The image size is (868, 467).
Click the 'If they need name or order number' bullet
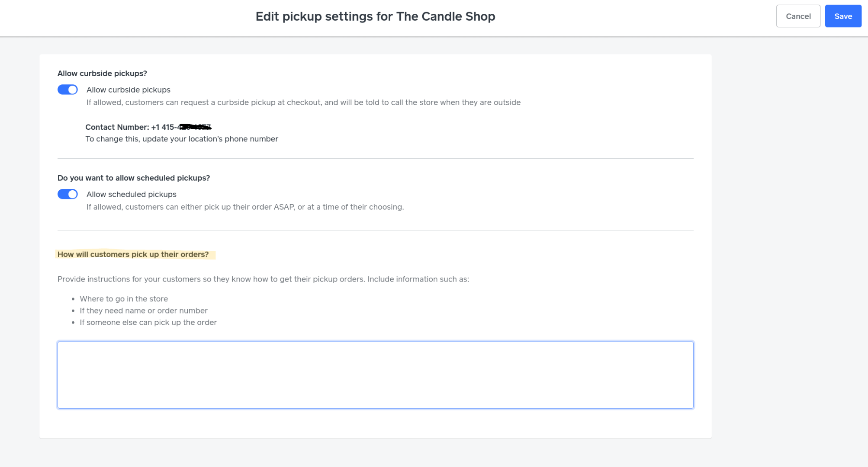[143, 310]
